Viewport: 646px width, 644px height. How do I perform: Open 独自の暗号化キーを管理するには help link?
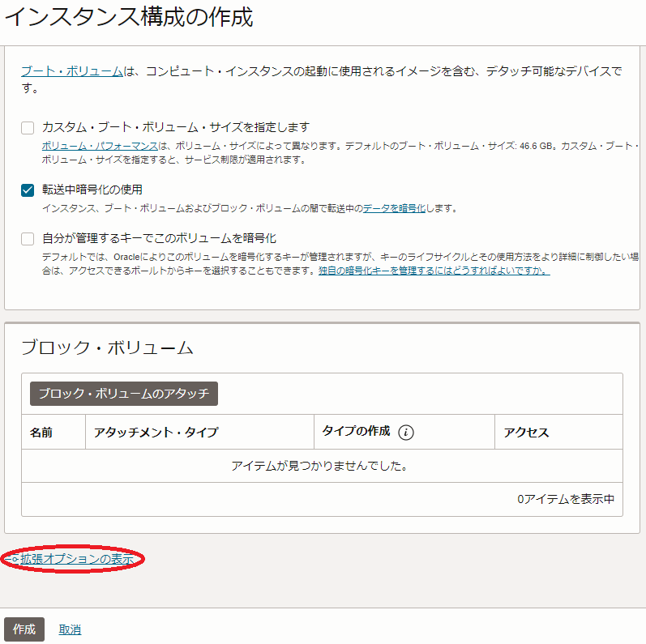pyautogui.click(x=434, y=271)
